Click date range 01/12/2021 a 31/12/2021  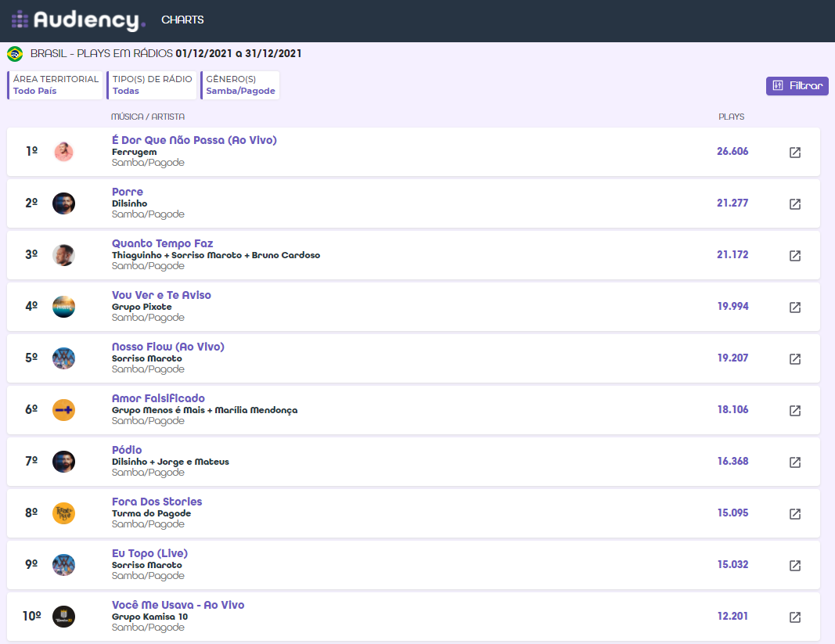point(239,54)
